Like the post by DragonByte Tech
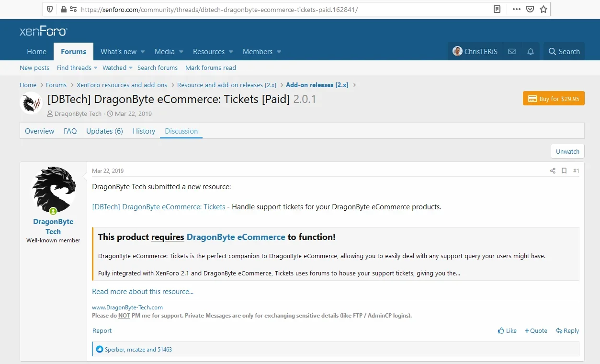Viewport: 600px width, 364px height. point(507,330)
